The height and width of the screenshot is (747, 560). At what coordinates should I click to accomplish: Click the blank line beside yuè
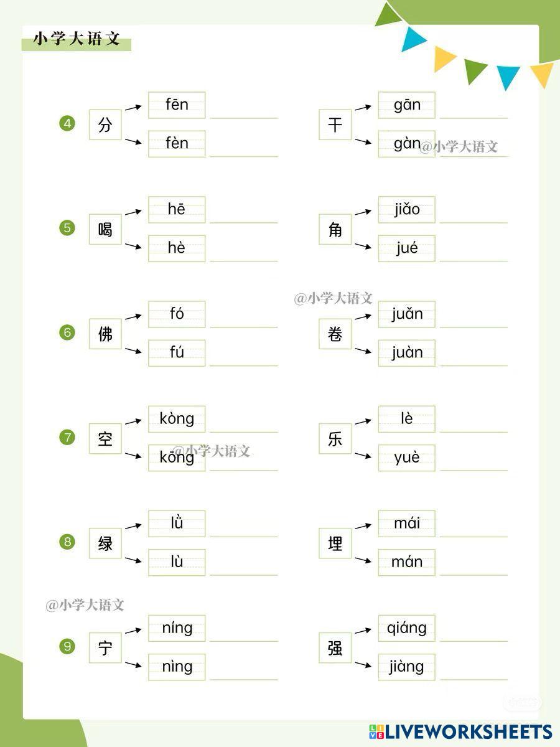point(474,462)
